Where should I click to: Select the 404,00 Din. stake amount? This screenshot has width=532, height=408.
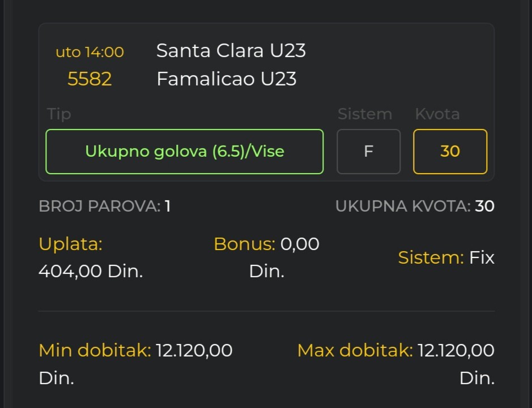click(91, 272)
